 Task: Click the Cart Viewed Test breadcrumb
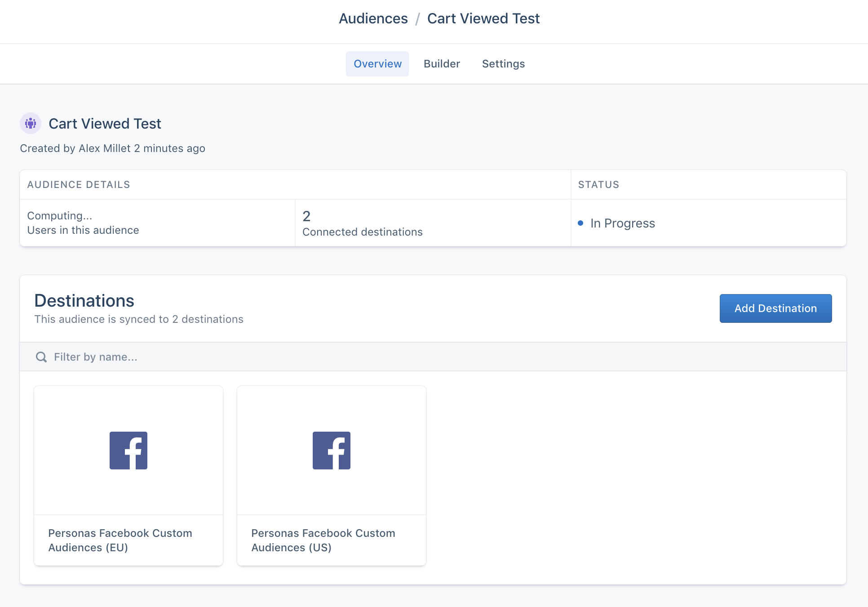[x=483, y=18]
